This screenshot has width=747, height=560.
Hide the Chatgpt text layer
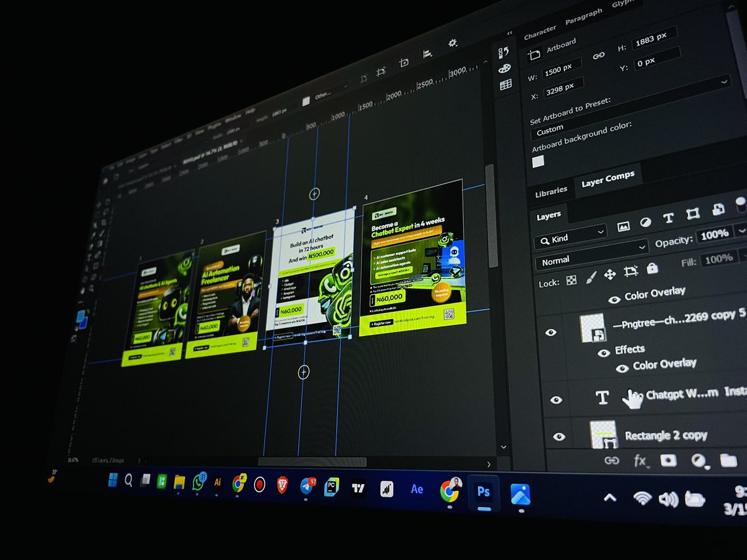555,399
